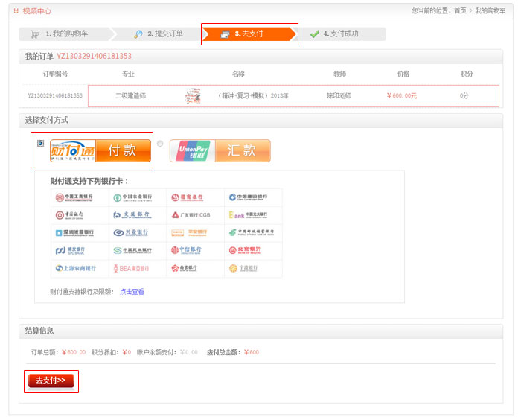Go to step 4. 支付成功

pyautogui.click(x=341, y=34)
